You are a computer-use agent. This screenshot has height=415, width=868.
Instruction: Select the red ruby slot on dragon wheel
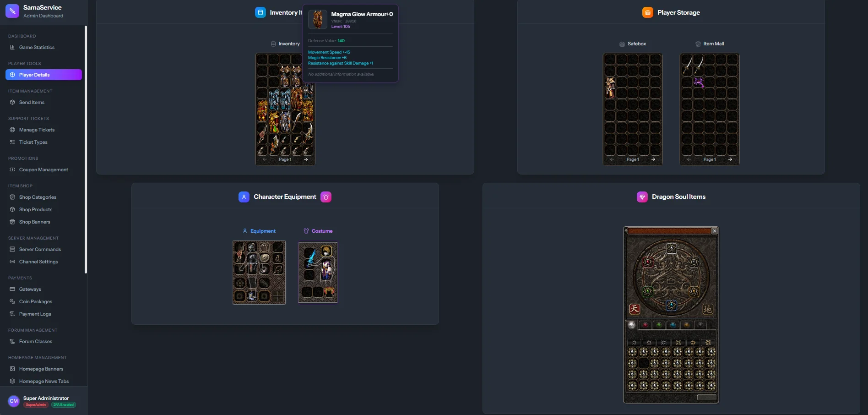(x=648, y=262)
